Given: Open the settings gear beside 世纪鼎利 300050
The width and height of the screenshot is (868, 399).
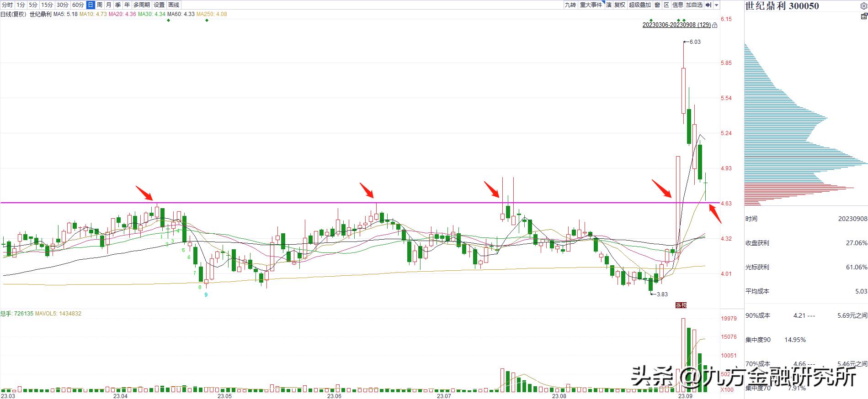Looking at the screenshot, I should (x=863, y=6).
